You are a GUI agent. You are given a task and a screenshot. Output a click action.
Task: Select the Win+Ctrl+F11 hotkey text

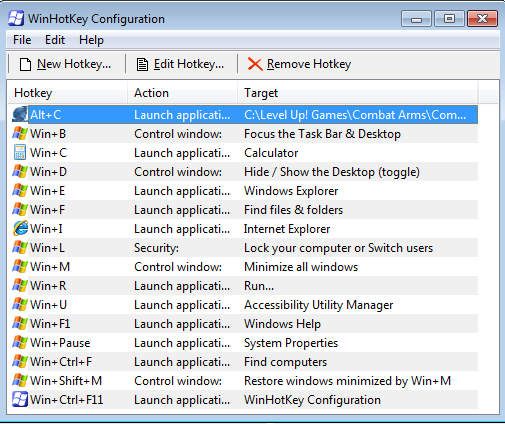tap(66, 400)
